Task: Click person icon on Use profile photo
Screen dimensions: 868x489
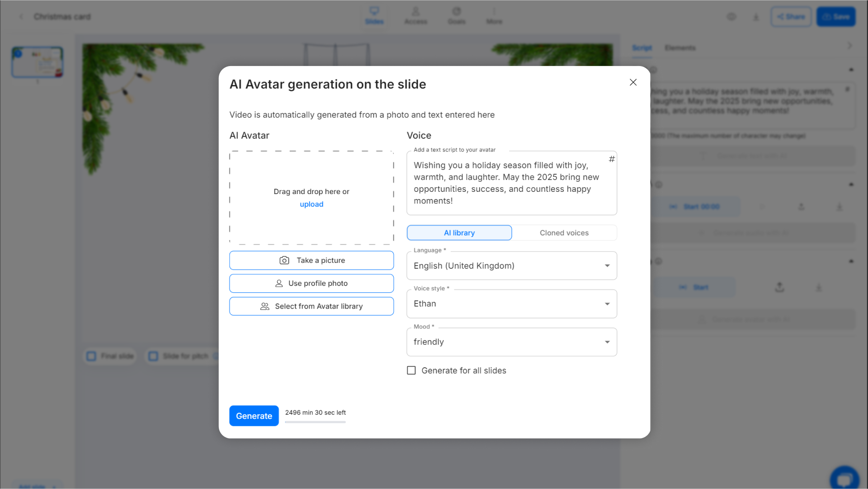Action: [x=279, y=284]
